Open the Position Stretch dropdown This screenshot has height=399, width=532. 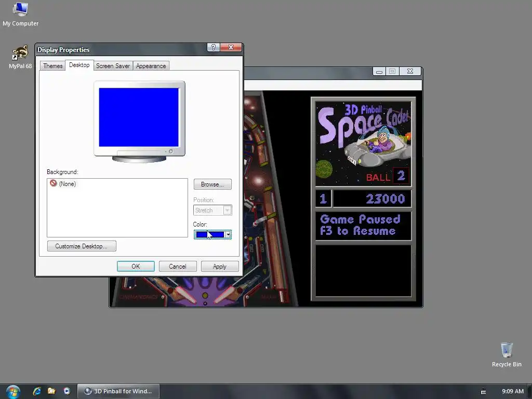[x=212, y=210]
